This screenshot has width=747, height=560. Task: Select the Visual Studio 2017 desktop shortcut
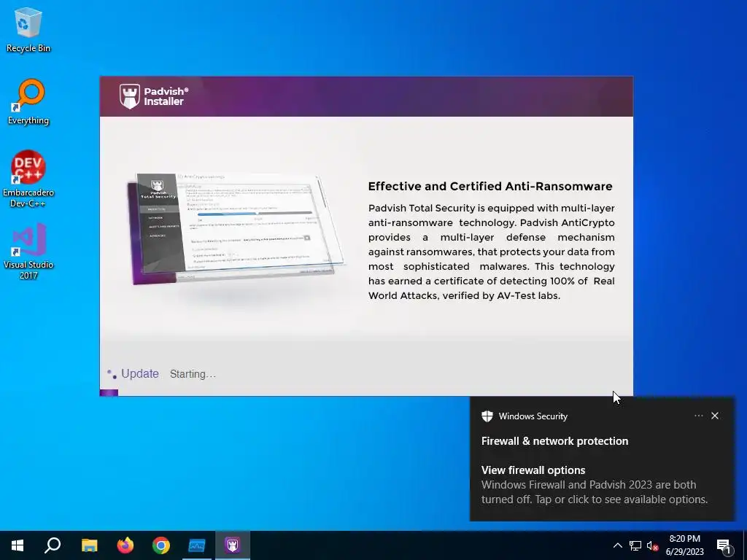click(x=28, y=251)
